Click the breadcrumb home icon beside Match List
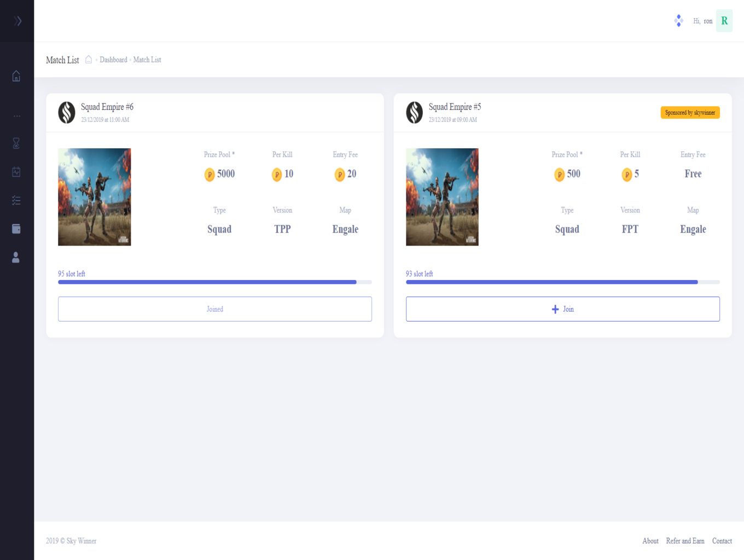 pos(89,60)
